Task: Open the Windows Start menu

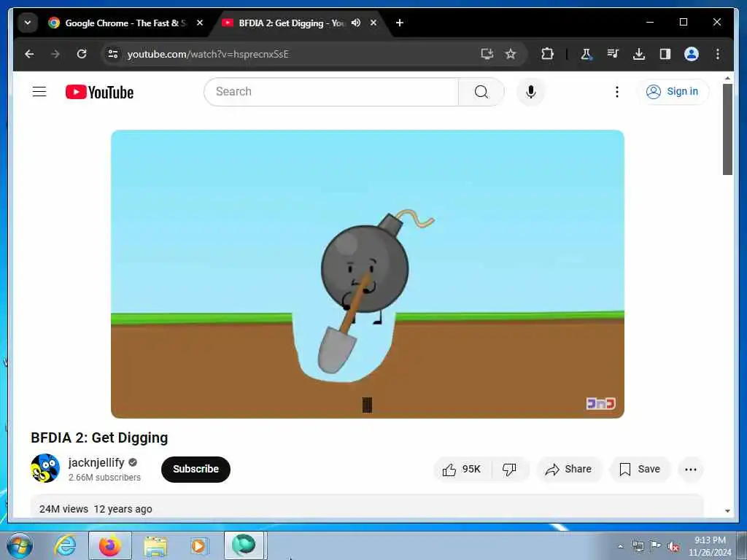Action: (20, 545)
